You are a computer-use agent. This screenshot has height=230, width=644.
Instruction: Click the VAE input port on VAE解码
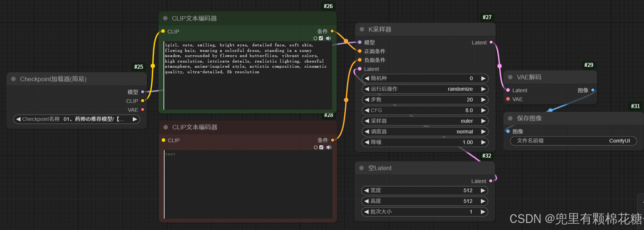508,99
